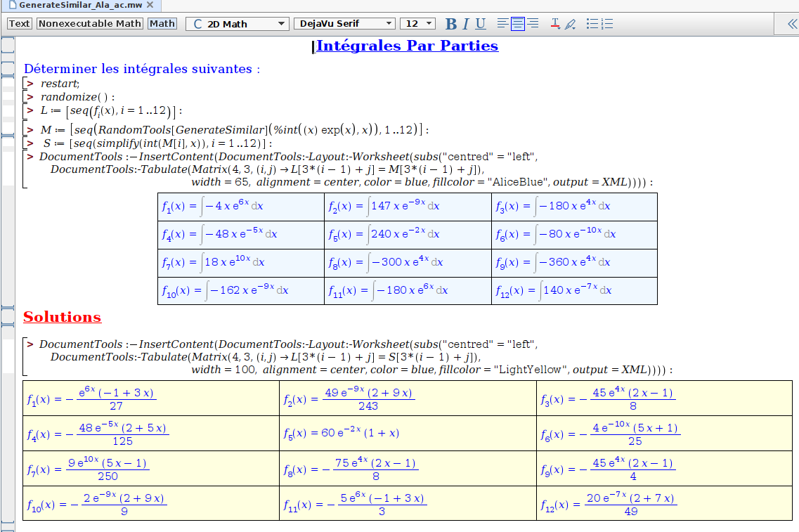
Task: Click the f11(x) solution with denominator 3
Action: pyautogui.click(x=408, y=503)
